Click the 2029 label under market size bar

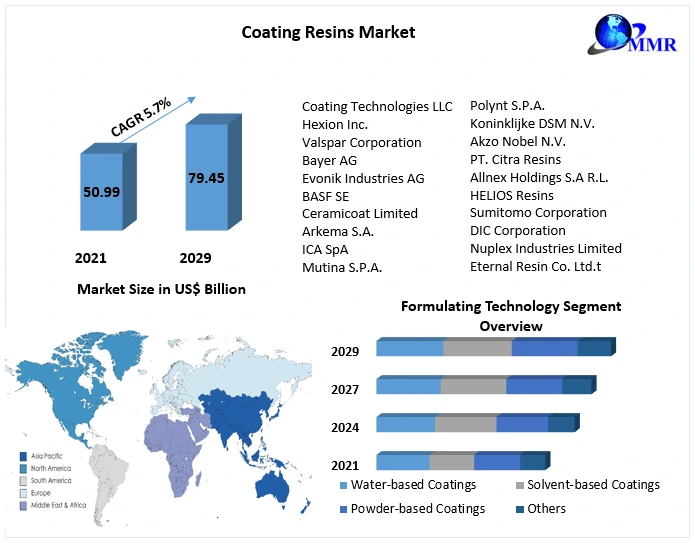(x=195, y=258)
